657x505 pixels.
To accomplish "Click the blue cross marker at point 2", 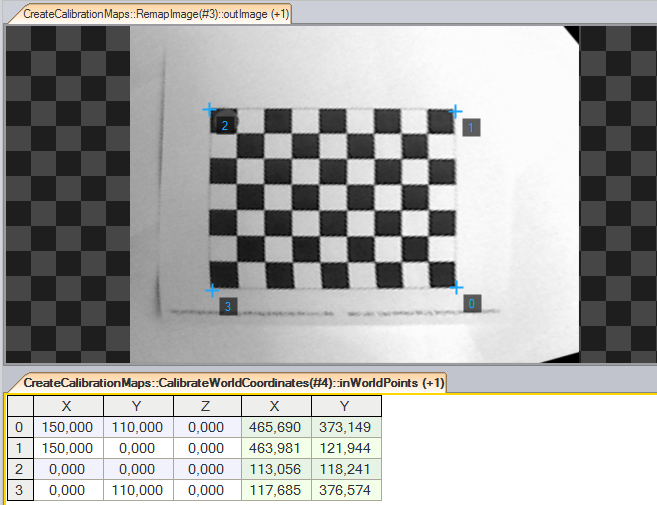I will pyautogui.click(x=209, y=109).
